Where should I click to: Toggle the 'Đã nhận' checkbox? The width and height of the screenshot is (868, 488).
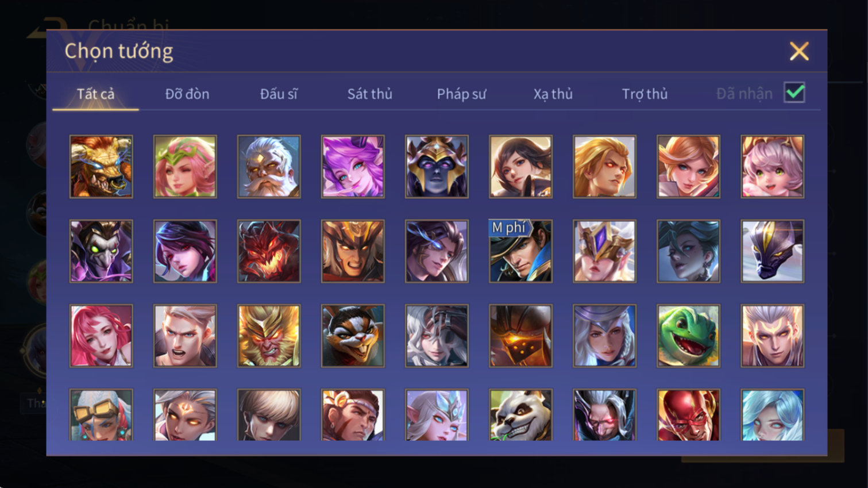coord(794,93)
